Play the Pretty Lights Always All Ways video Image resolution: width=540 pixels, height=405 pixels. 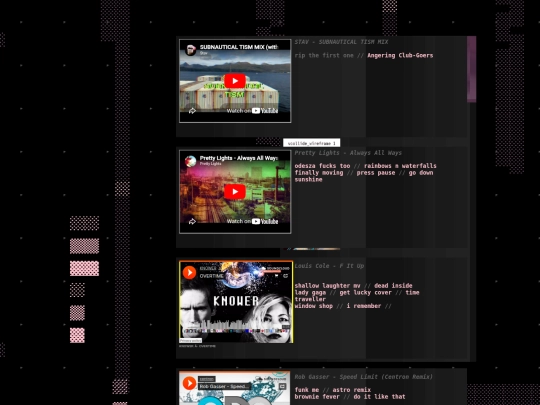pyautogui.click(x=235, y=192)
